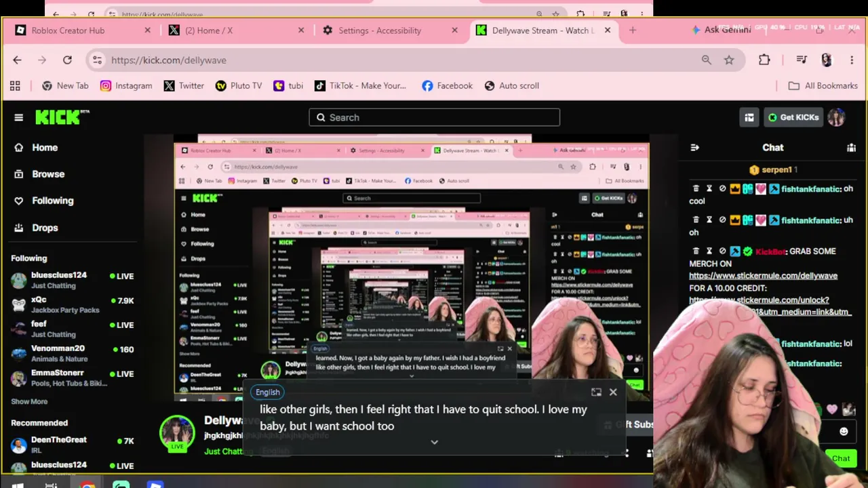Select the Dellywave Stream tab
868x488 pixels.
coord(542,30)
